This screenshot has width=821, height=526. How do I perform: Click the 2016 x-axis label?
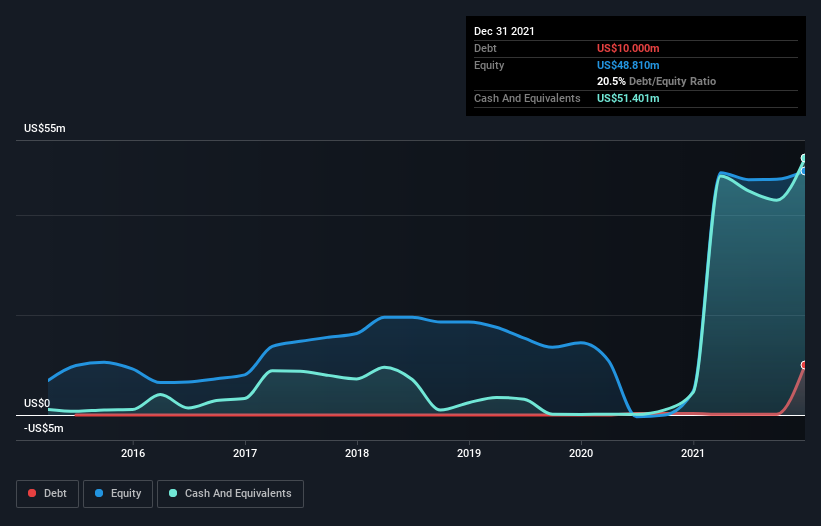133,453
